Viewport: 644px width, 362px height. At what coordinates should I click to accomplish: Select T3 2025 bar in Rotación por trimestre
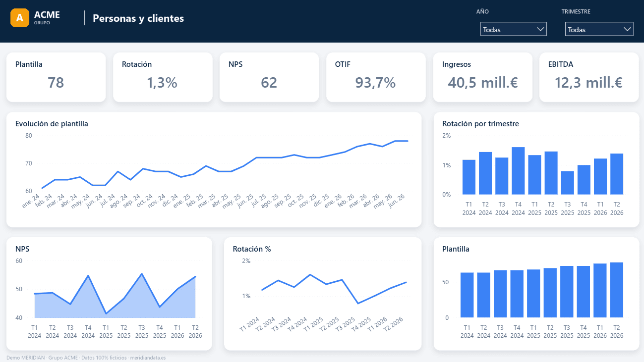tap(567, 183)
